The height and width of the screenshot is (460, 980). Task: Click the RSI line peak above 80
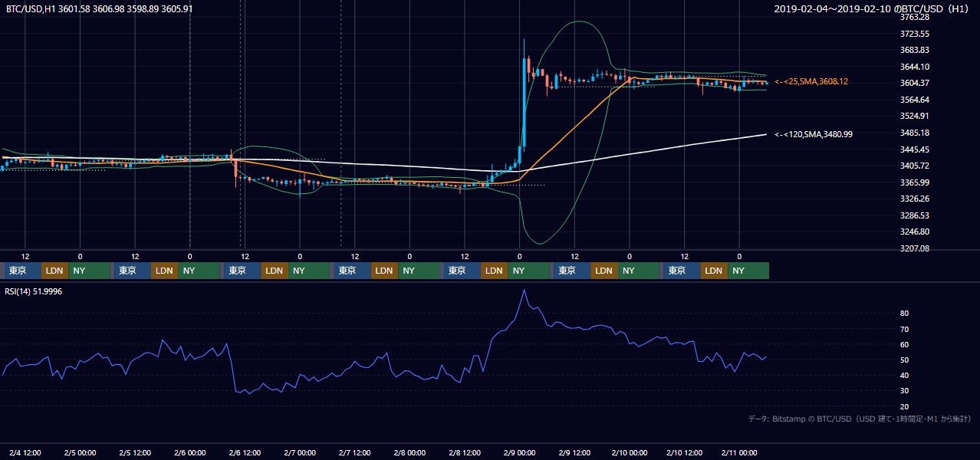click(x=524, y=291)
